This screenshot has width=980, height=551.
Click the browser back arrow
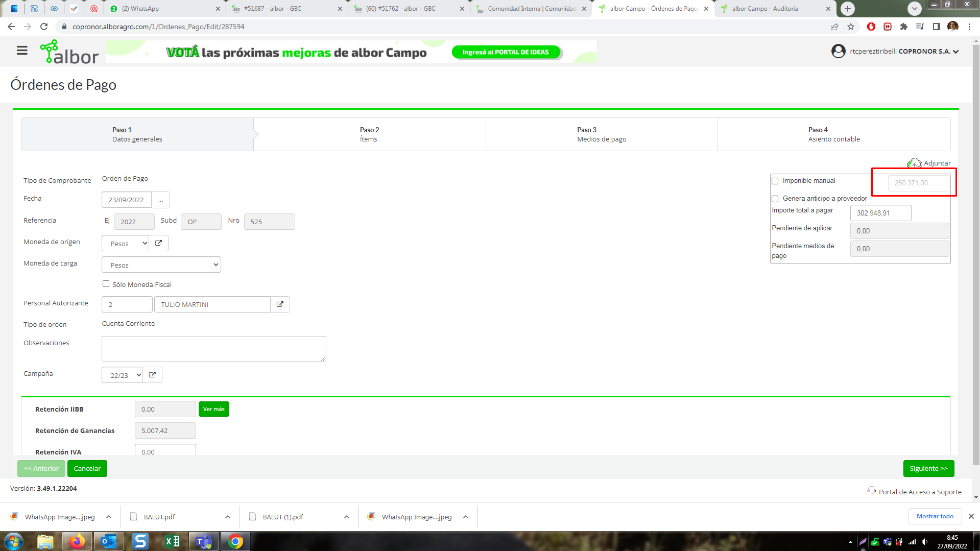tap(11, 27)
